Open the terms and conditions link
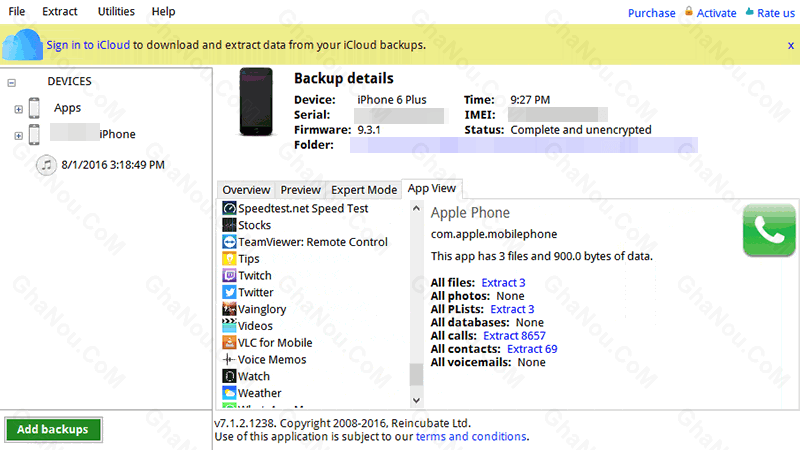Image resolution: width=800 pixels, height=450 pixels. coord(471,437)
